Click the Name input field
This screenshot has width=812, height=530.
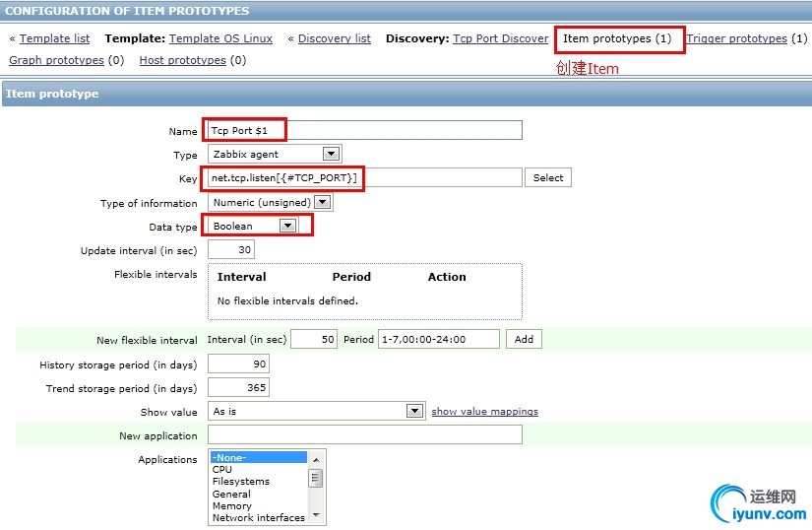tap(364, 130)
